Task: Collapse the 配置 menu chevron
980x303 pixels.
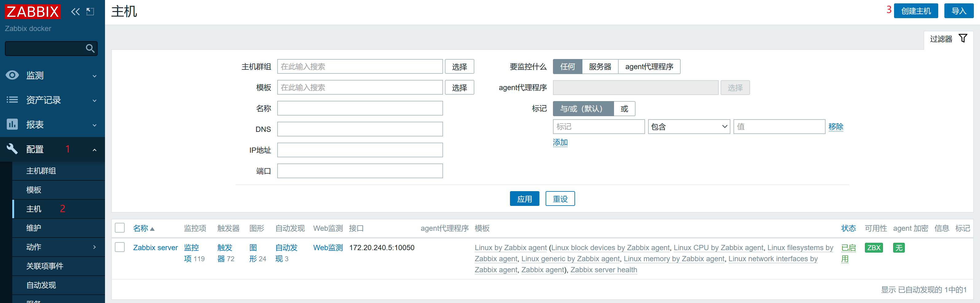Action: [x=94, y=150]
